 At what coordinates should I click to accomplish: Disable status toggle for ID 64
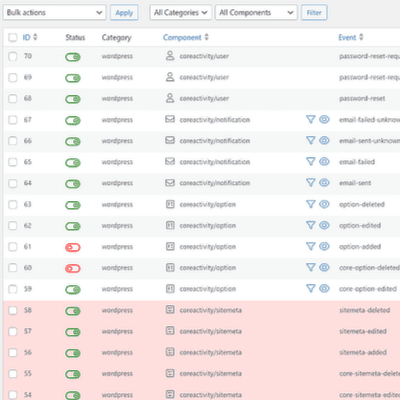click(x=73, y=184)
